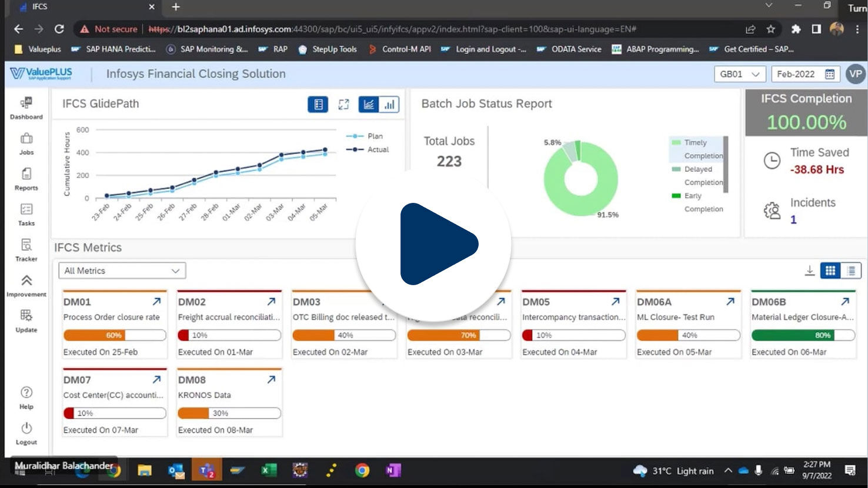Click the IFCS Completion 100.00% tile
Image resolution: width=868 pixels, height=488 pixels.
[x=806, y=112]
